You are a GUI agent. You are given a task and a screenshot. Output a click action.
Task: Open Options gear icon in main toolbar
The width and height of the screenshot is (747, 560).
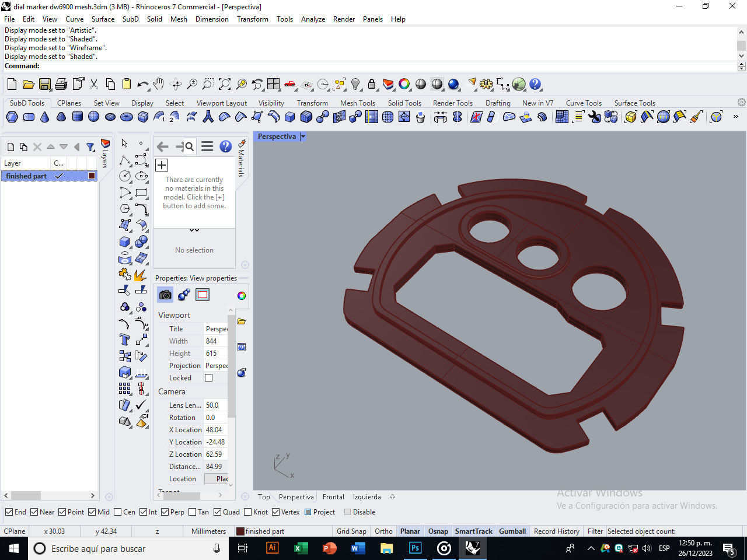click(486, 85)
